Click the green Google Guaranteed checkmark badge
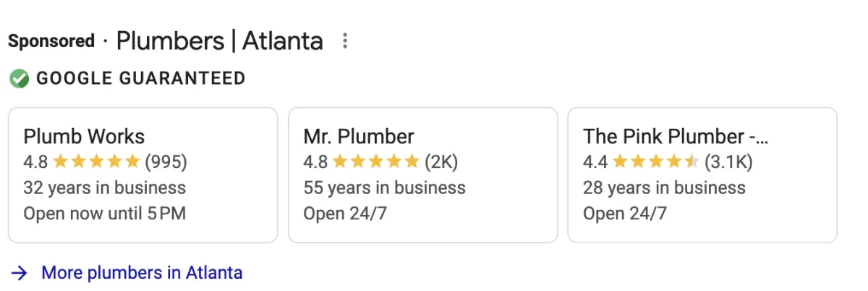Image resolution: width=868 pixels, height=291 pixels. (20, 78)
